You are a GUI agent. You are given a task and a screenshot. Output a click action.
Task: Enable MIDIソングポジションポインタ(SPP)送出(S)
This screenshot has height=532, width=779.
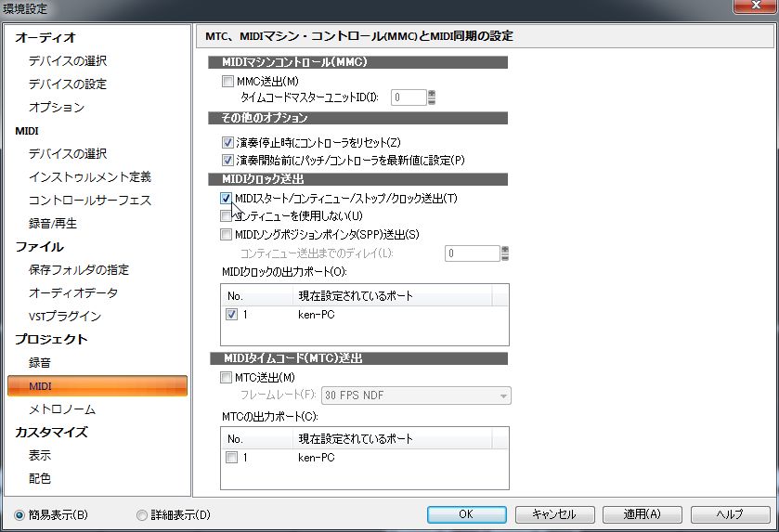[226, 234]
